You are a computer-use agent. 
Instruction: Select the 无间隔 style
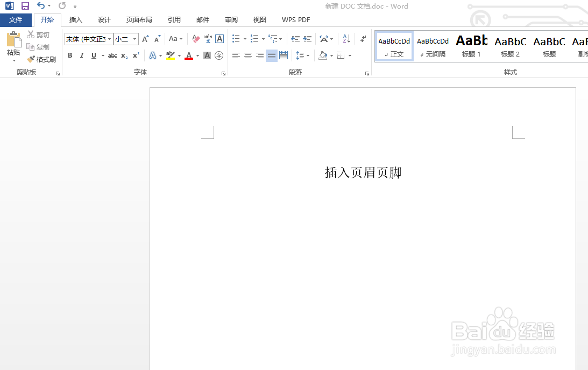pos(433,46)
